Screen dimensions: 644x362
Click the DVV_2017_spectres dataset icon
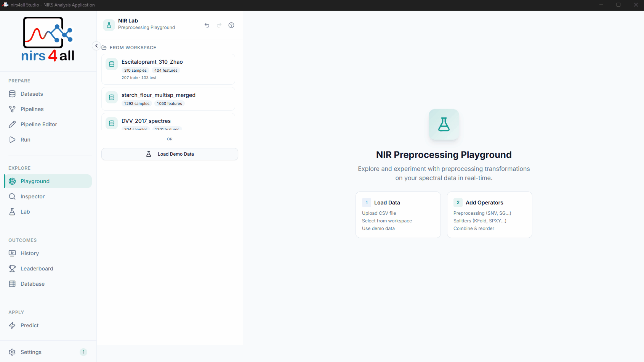coord(112,123)
